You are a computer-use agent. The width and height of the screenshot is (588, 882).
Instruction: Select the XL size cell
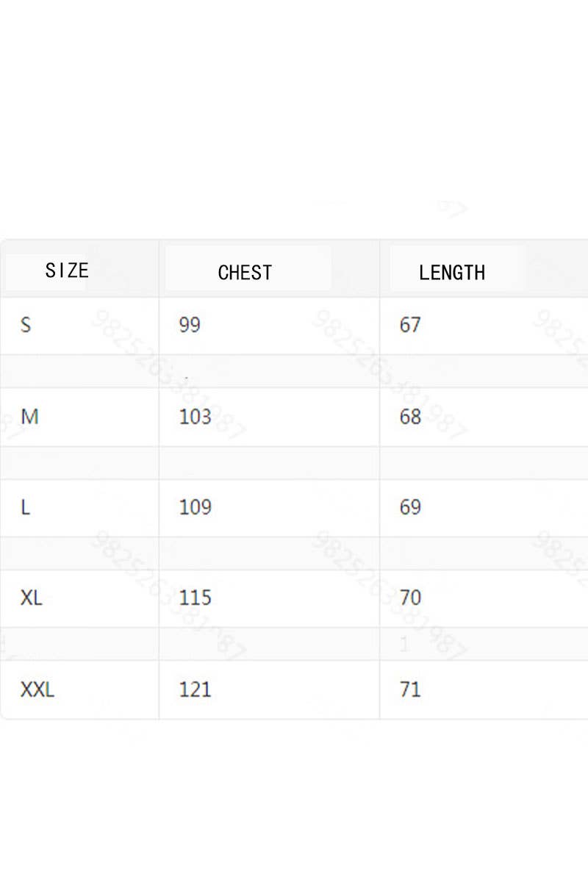click(32, 598)
